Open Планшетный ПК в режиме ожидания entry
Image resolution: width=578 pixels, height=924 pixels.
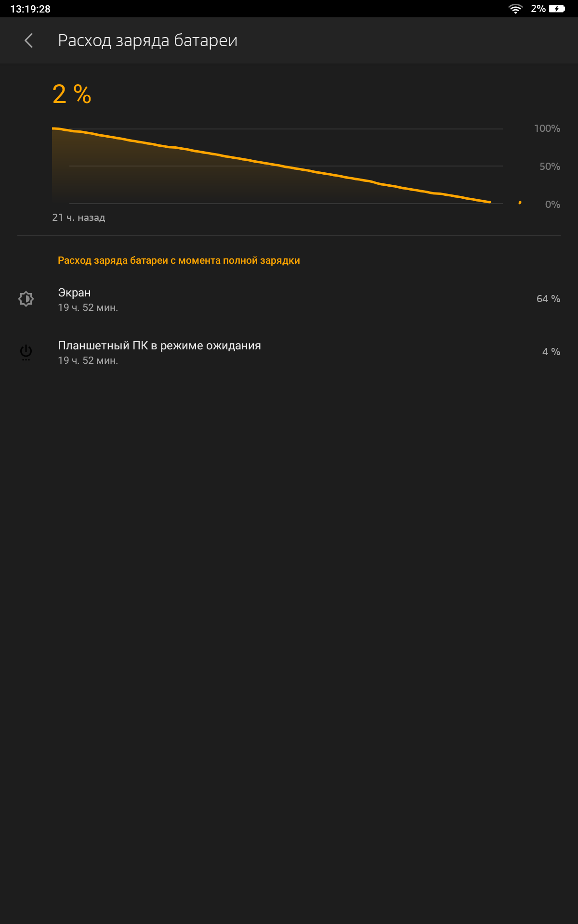pyautogui.click(x=289, y=352)
